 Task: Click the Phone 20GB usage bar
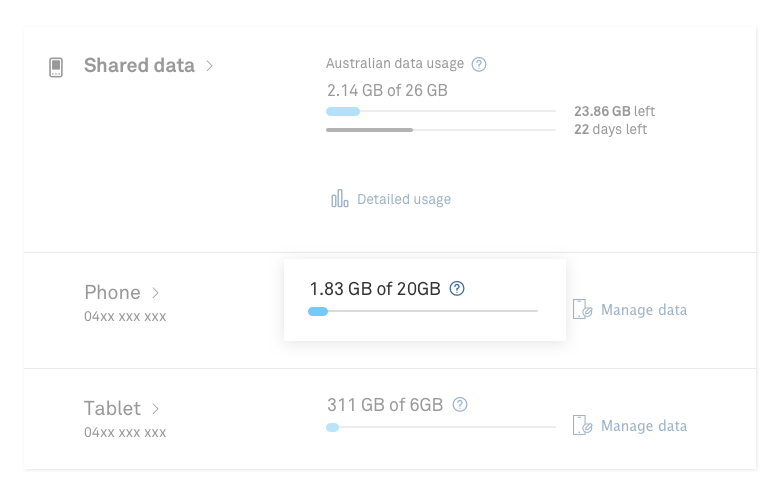click(423, 312)
